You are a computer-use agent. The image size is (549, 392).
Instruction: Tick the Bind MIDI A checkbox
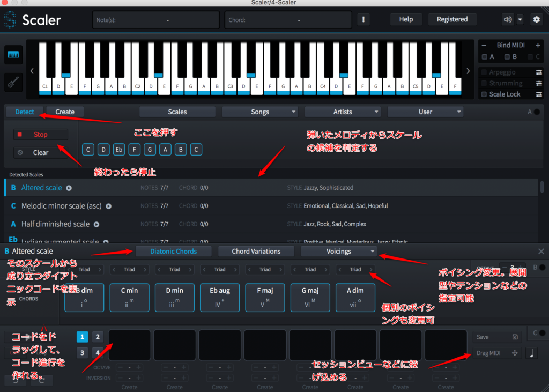coord(485,57)
